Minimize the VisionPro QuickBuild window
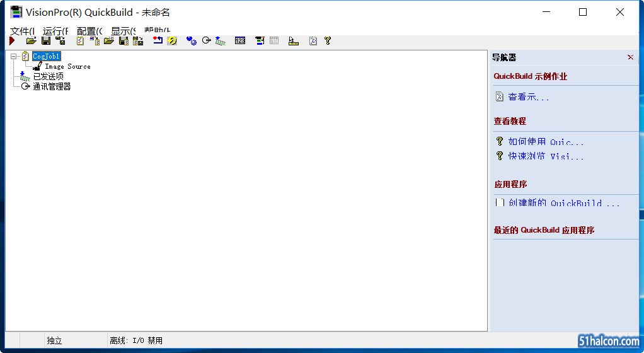Image resolution: width=644 pixels, height=353 pixels. 546,13
